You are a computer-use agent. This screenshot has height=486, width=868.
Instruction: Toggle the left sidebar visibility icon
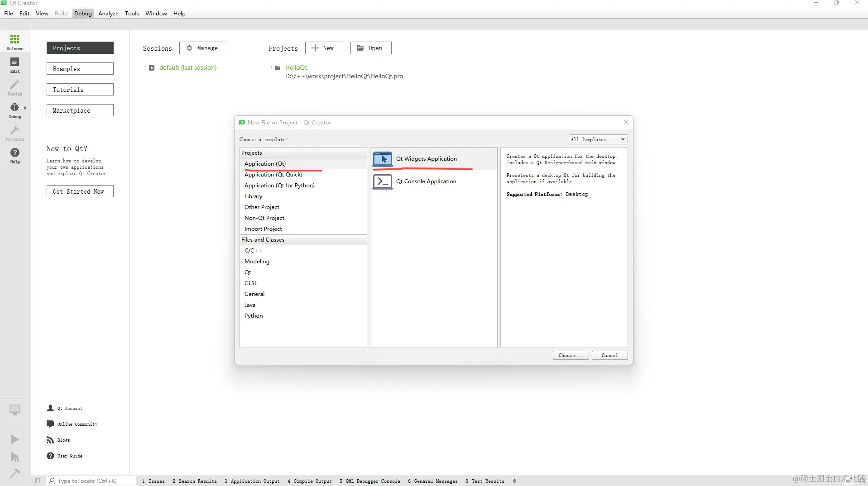[x=38, y=481]
